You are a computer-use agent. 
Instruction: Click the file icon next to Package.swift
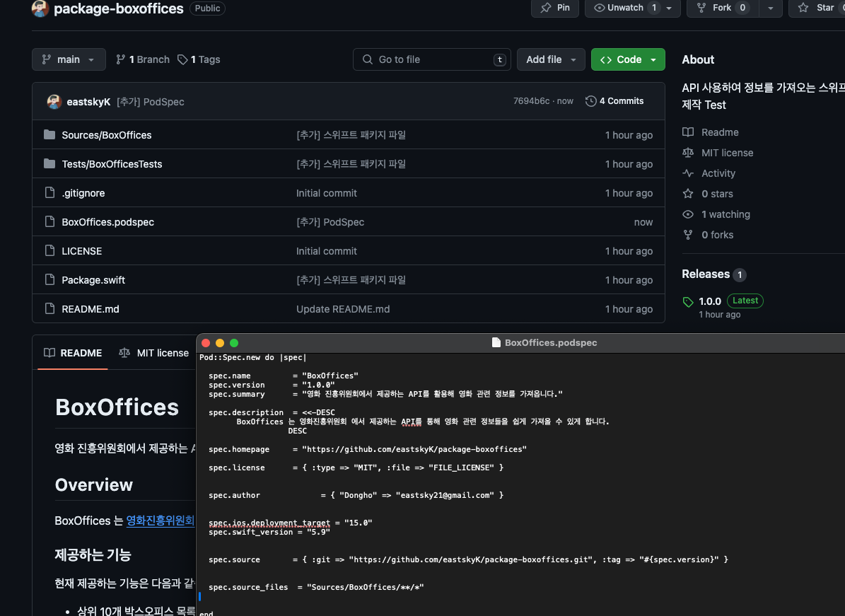[x=49, y=279]
